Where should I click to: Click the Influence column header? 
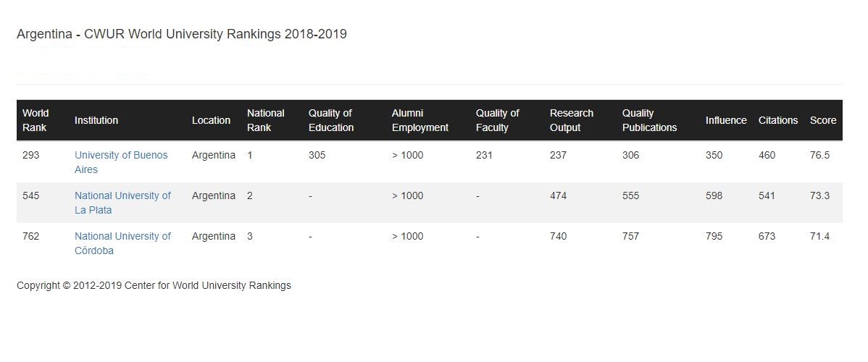(x=726, y=120)
